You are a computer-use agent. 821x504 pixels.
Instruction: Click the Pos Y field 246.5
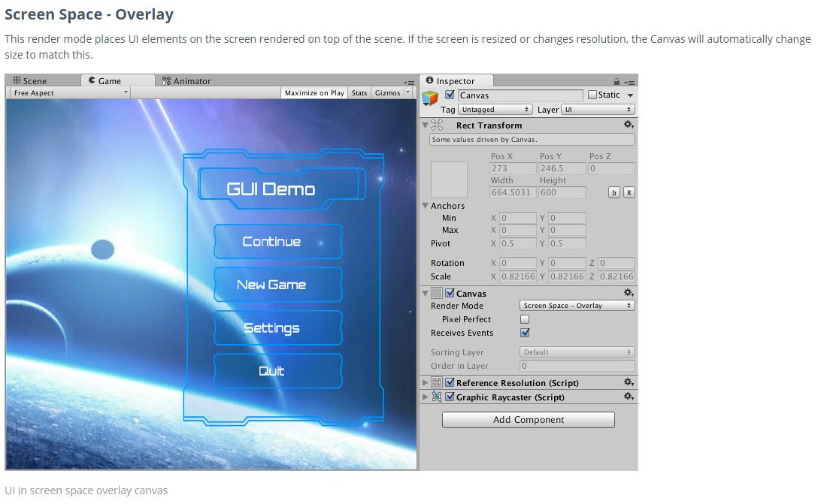562,168
